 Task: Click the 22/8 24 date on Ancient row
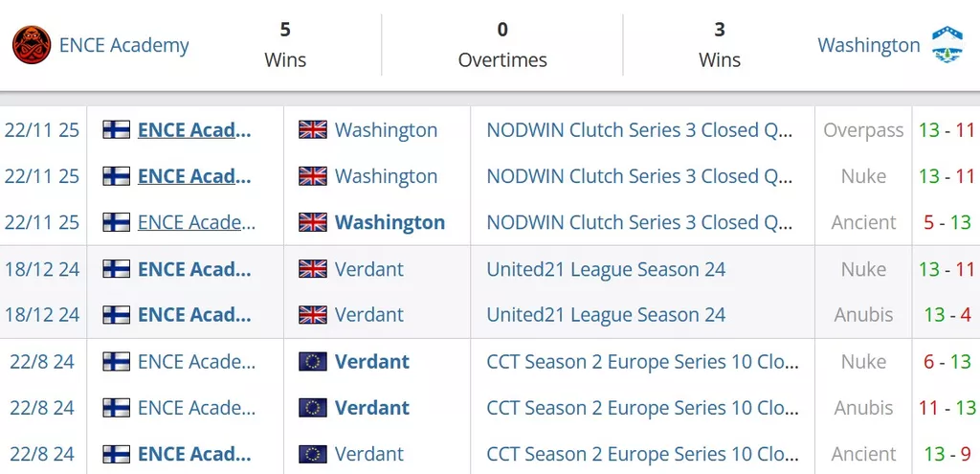pyautogui.click(x=42, y=454)
